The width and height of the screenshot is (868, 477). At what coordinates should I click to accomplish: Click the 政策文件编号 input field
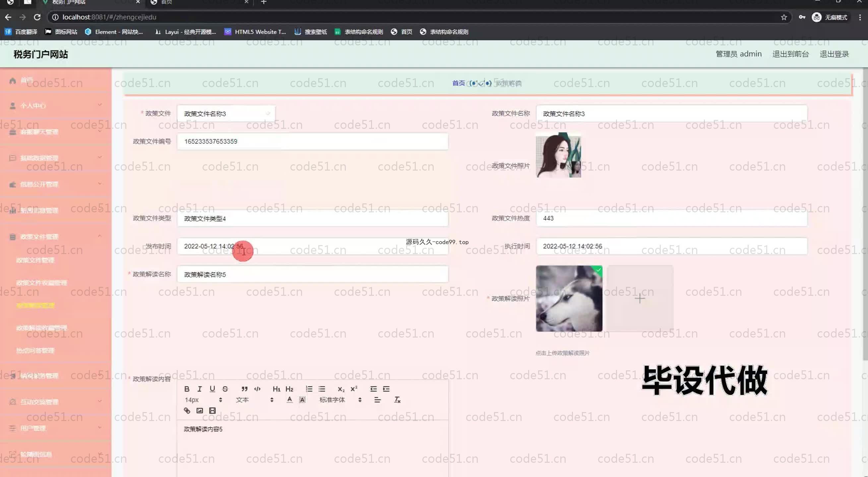[x=312, y=141]
